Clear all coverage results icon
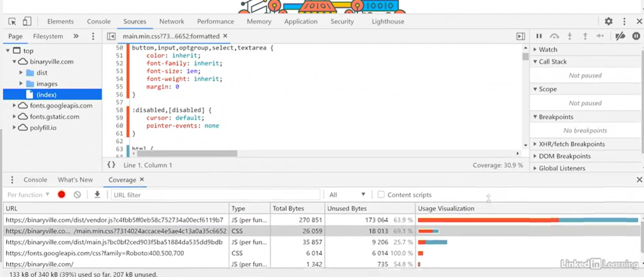The image size is (644, 277). 77,195
